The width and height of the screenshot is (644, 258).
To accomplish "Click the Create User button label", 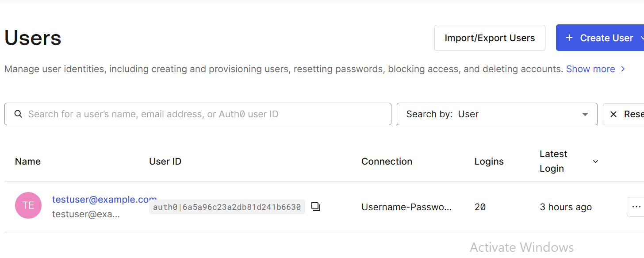I will coord(606,38).
